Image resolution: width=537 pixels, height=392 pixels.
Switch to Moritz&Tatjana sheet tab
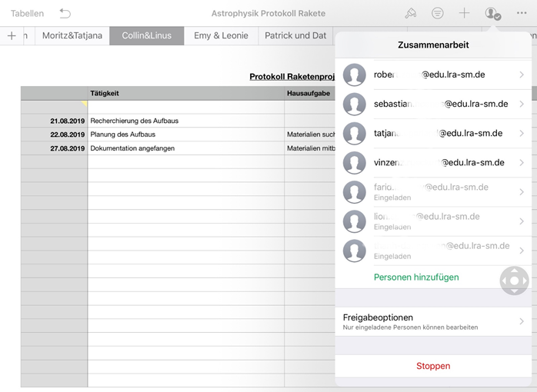[x=72, y=35]
